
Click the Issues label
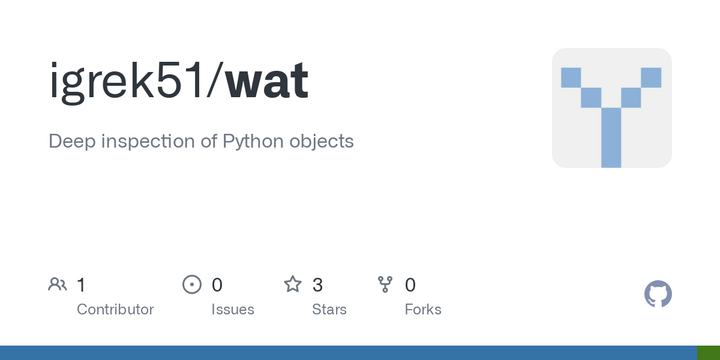pos(233,309)
